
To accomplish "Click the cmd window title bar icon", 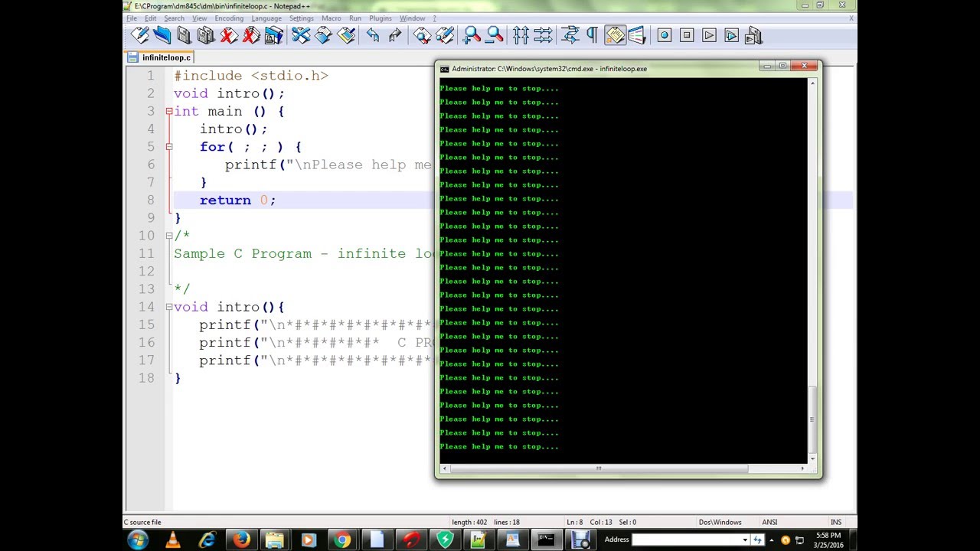I will pyautogui.click(x=444, y=69).
